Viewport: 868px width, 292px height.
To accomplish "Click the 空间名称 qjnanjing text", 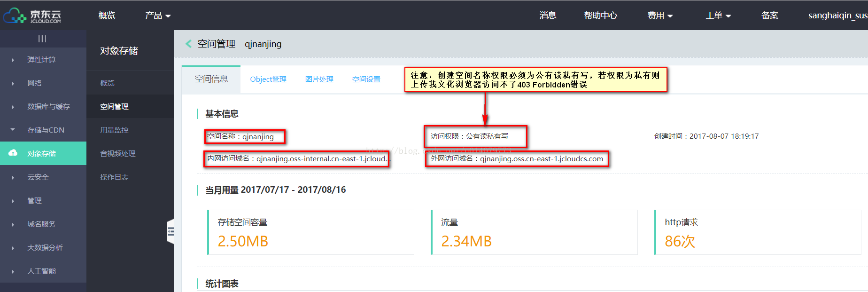I will (240, 136).
